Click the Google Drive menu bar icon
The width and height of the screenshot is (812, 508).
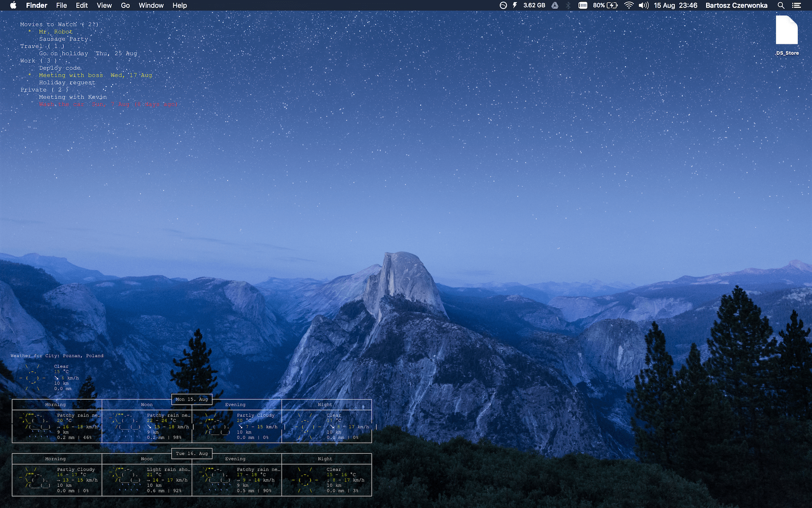[555, 6]
